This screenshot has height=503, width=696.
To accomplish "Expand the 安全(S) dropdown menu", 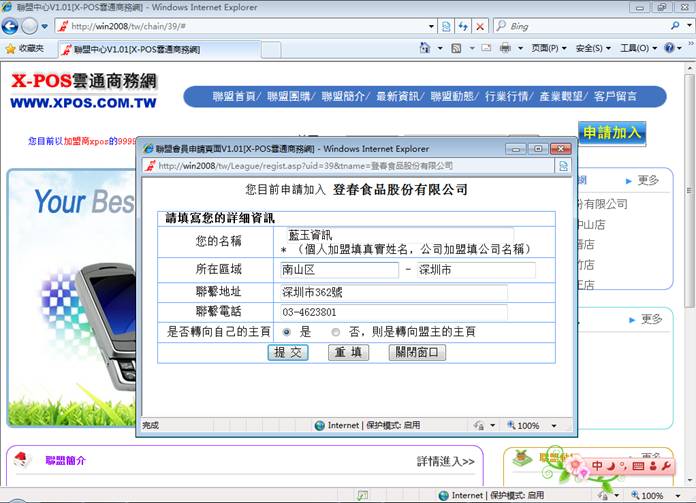I will pos(593,48).
